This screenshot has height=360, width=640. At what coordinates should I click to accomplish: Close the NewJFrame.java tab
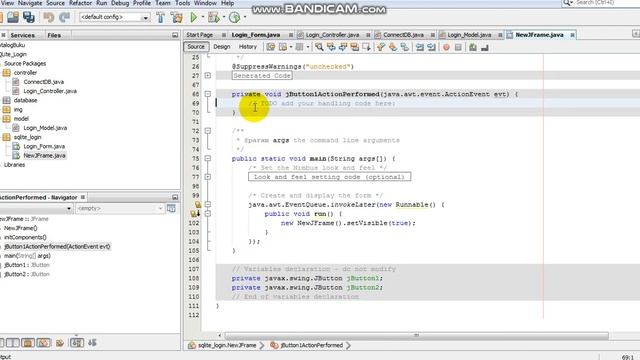(x=572, y=36)
